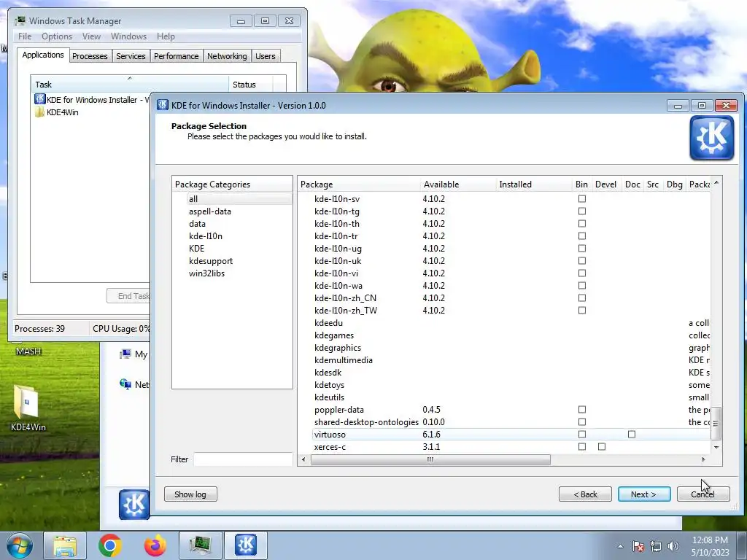Switch to Services tab
The image size is (747, 560).
click(x=131, y=56)
